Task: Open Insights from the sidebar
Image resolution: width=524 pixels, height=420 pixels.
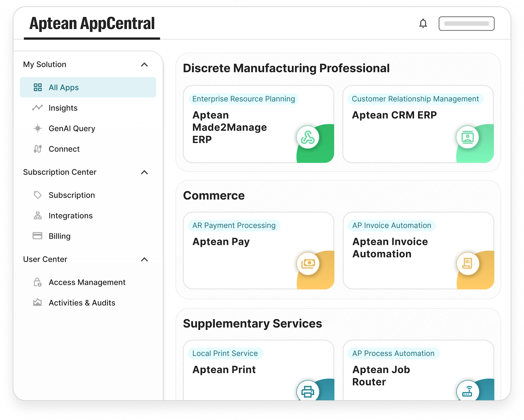Action: coord(88,108)
